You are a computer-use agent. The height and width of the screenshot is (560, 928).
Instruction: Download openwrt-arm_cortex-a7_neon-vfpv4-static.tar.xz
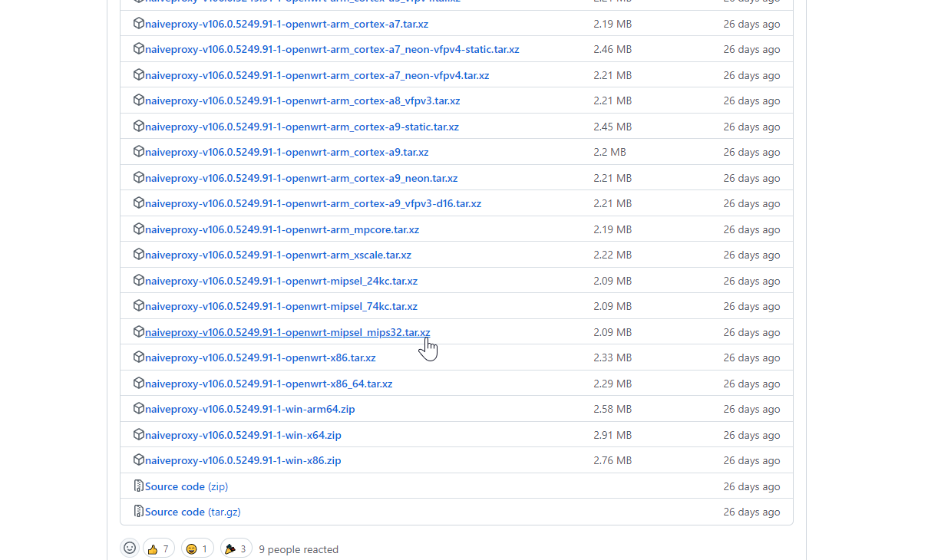click(x=332, y=49)
